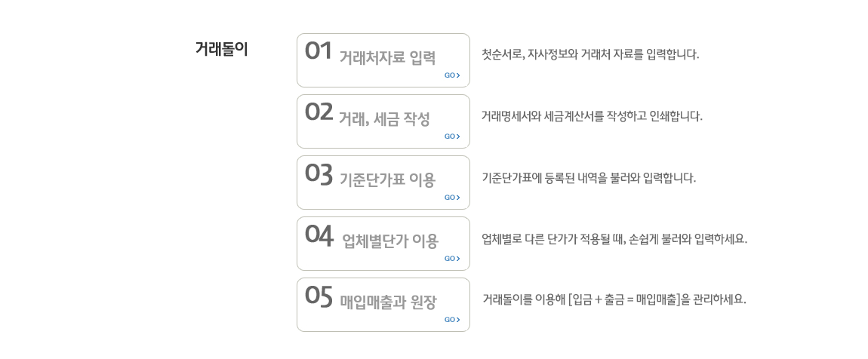Click description about 거래명세서와 세금계산서 작성
The width and height of the screenshot is (868, 359).
(592, 116)
